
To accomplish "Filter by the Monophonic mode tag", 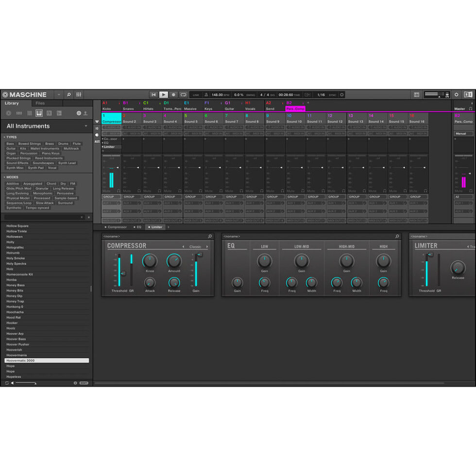I will pos(43,193).
